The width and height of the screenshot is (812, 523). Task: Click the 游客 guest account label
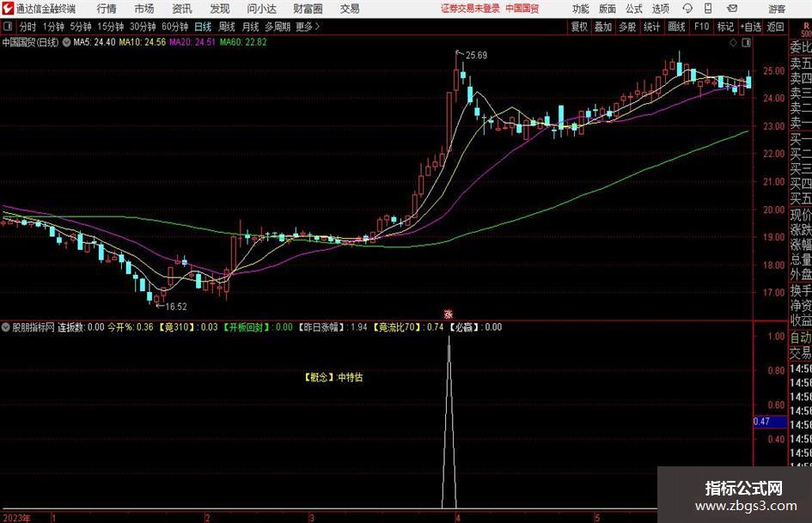point(776,9)
